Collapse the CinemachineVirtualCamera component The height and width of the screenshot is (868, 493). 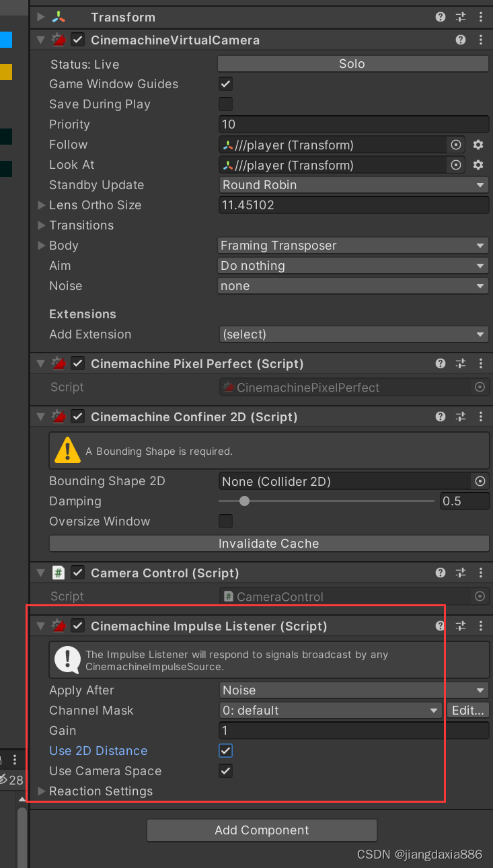tap(41, 40)
